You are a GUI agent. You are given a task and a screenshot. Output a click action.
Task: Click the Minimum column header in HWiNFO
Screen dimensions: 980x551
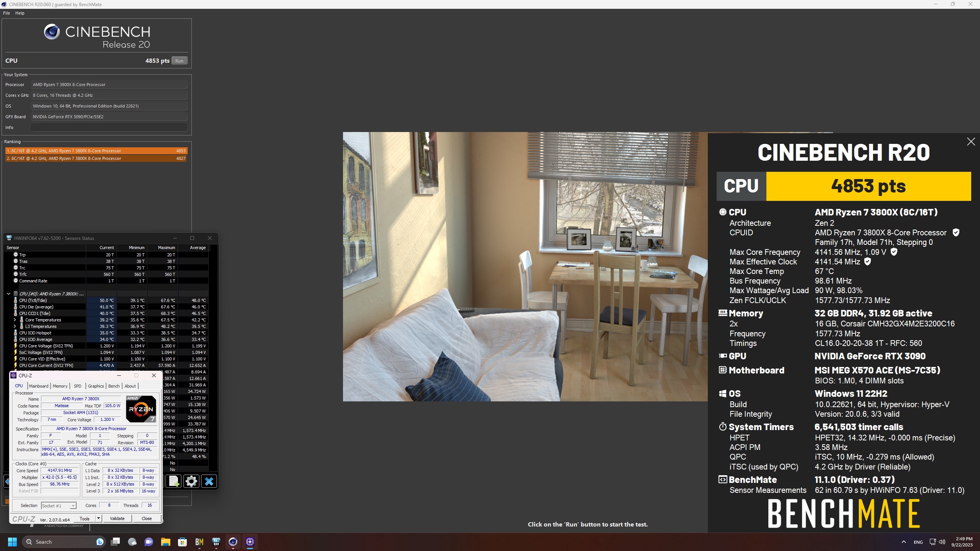[x=132, y=248]
